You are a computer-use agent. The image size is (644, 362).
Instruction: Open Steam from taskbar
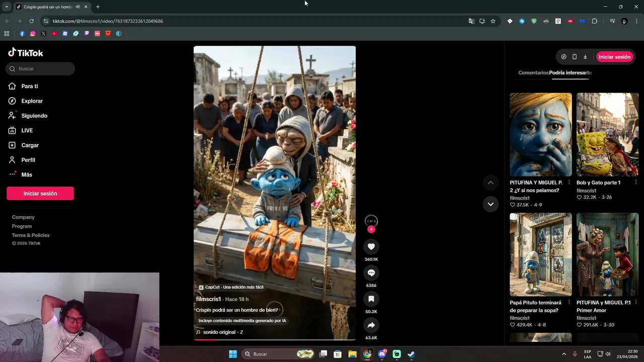click(411, 354)
